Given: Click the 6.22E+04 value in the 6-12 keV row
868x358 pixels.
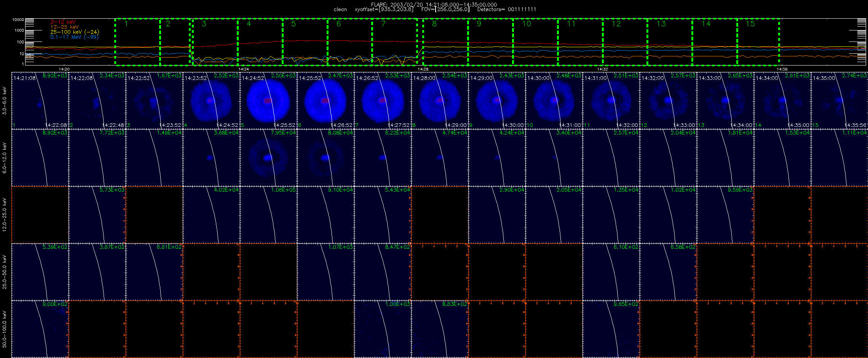Looking at the screenshot, I should tap(398, 133).
